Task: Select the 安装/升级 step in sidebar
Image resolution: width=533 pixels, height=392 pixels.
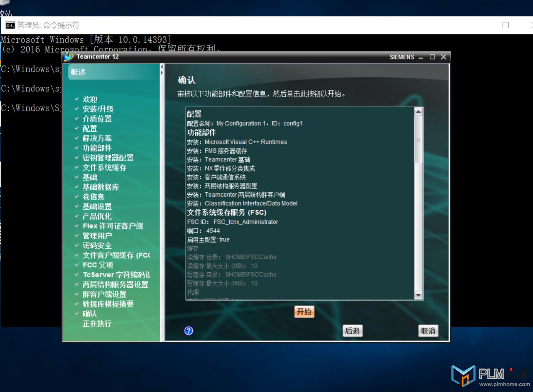Action: click(98, 109)
